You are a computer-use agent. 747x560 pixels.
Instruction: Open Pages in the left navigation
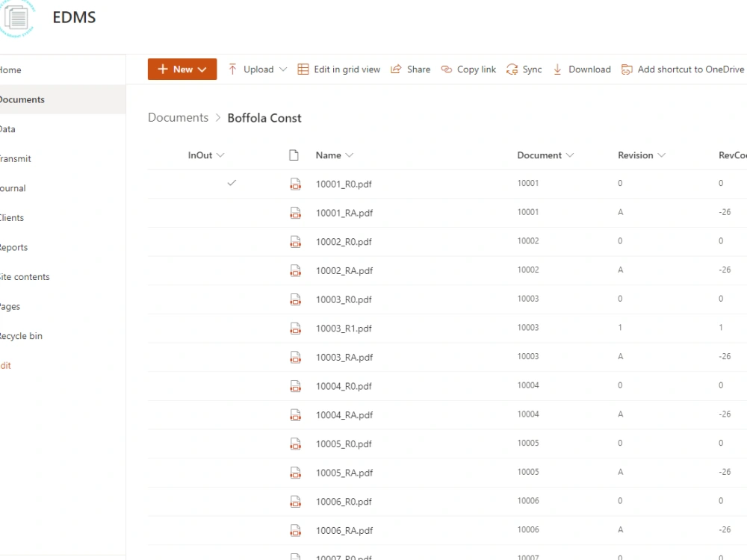coord(10,306)
